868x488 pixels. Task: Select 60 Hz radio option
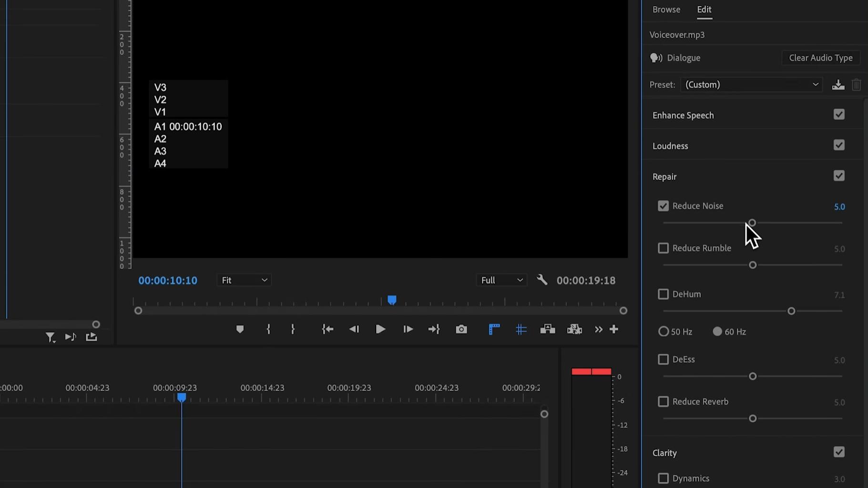(717, 331)
